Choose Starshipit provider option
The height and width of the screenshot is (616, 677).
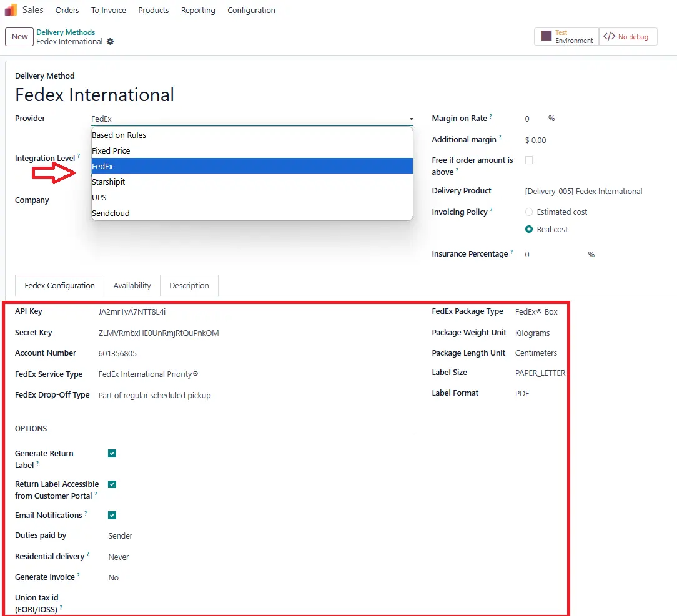[252, 182]
